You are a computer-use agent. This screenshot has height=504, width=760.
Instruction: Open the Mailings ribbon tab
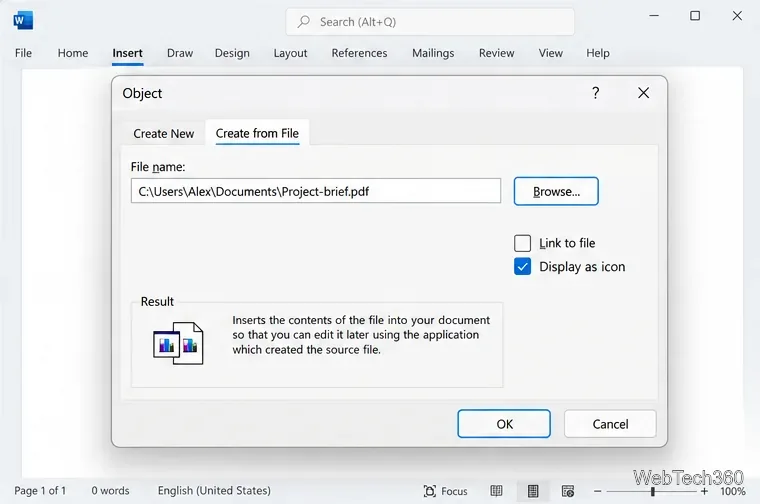(433, 53)
